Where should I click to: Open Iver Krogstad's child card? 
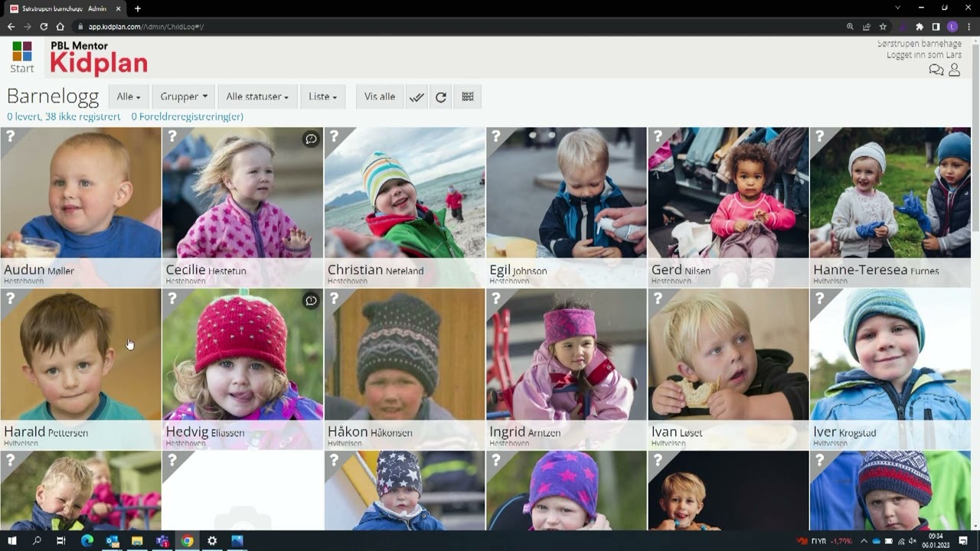[x=890, y=369]
